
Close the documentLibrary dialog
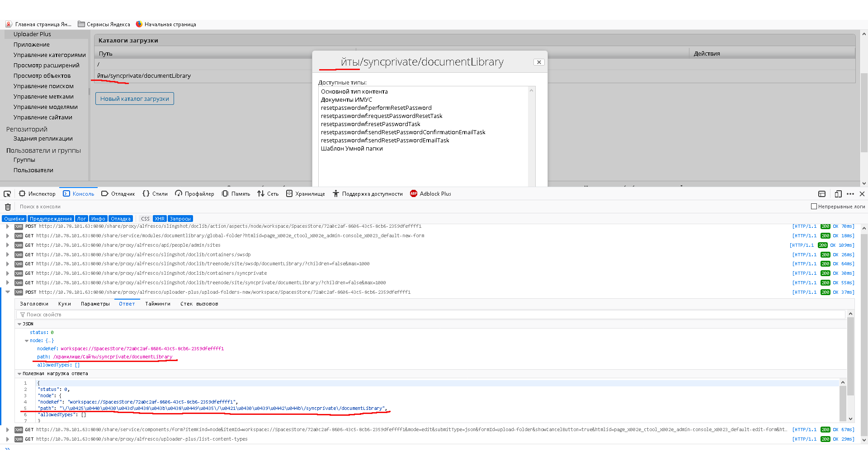(x=539, y=62)
